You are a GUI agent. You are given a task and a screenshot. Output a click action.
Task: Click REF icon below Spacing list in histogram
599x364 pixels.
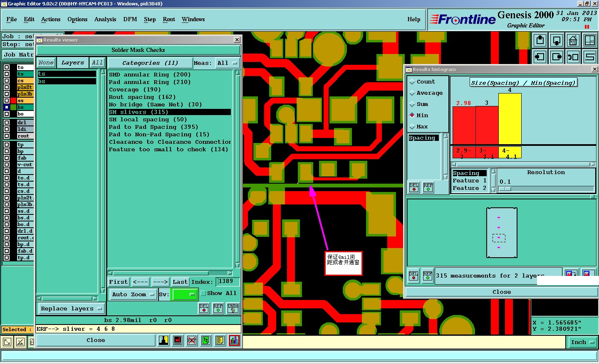click(x=428, y=187)
